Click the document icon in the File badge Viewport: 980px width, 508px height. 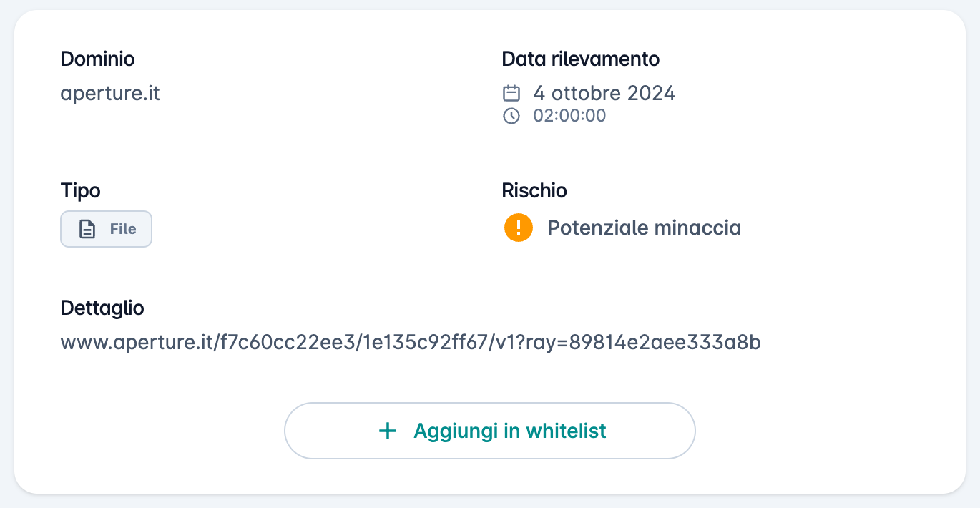click(87, 230)
